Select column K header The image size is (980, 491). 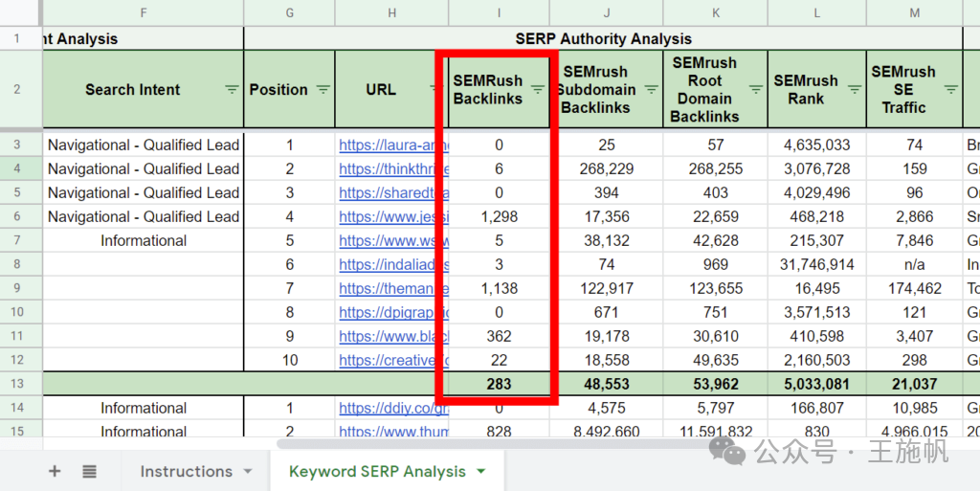click(716, 12)
